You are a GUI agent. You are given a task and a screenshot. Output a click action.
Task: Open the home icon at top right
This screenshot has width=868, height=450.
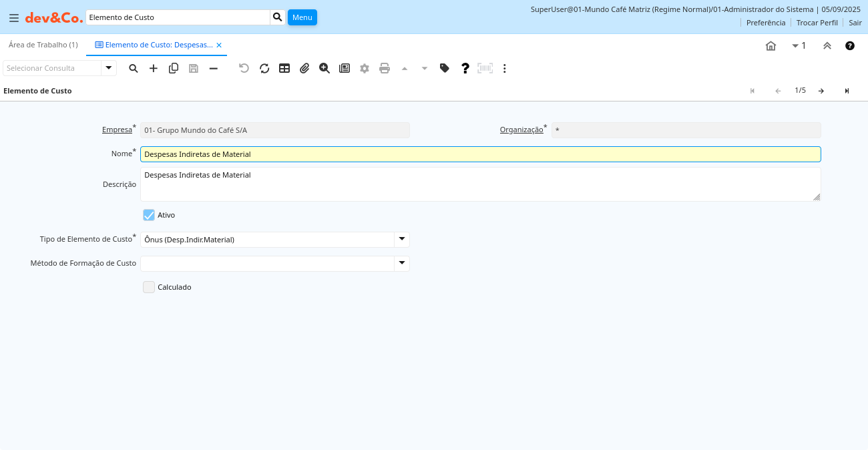pos(771,45)
